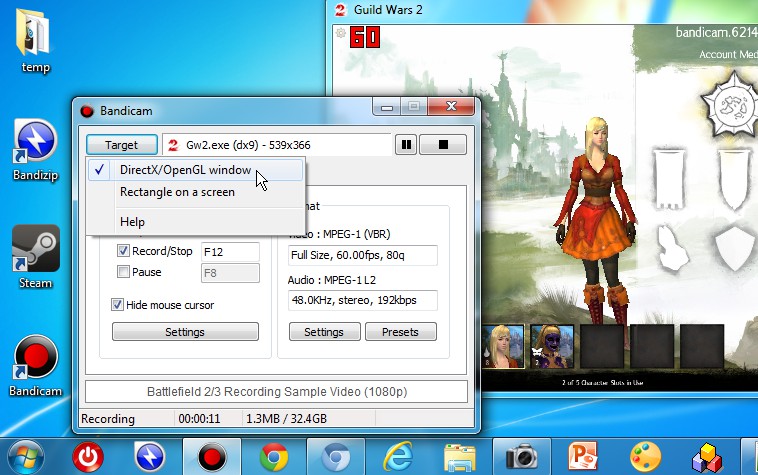Click the gear icon in Guild Wars 2
Image resolution: width=758 pixels, height=475 pixels.
coord(341,33)
